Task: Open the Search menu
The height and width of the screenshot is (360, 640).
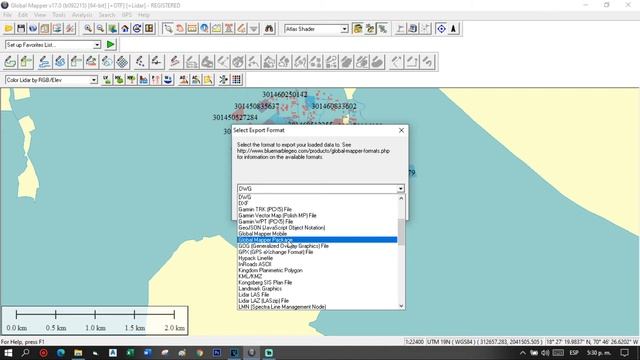Action: (107, 15)
